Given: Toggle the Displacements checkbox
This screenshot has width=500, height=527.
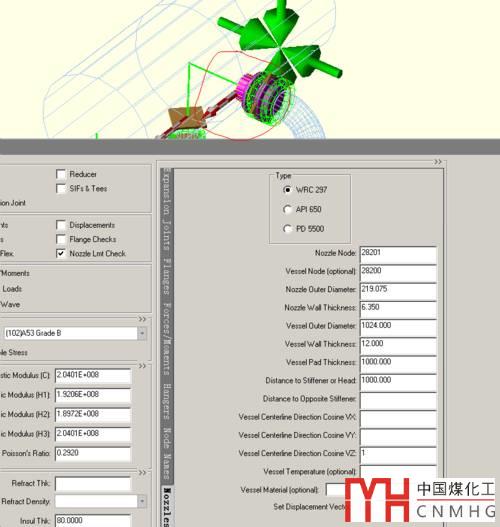Looking at the screenshot, I should [61, 225].
